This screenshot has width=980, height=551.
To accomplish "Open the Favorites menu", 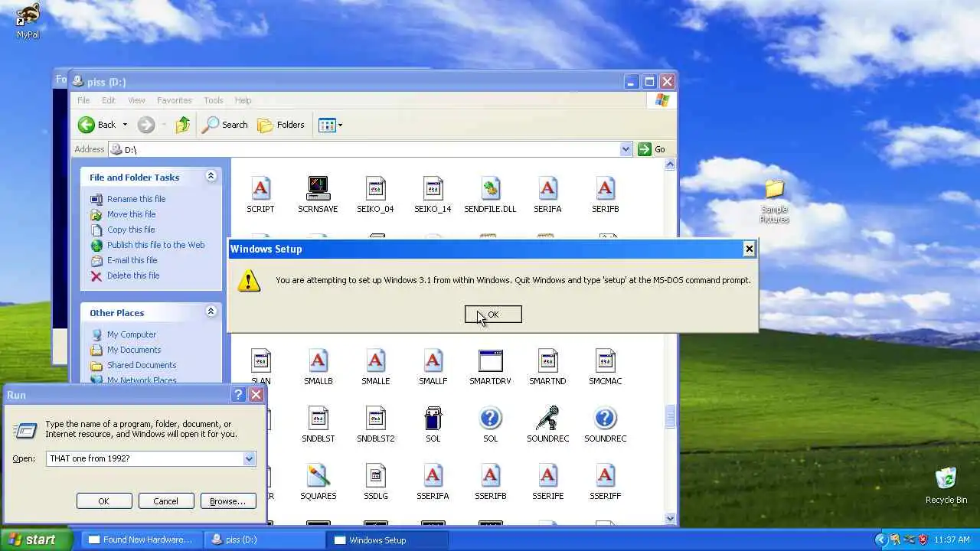I will pos(175,100).
